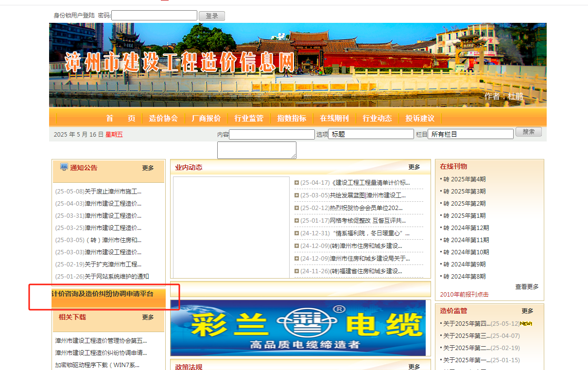
Task: Click the 彩兰电缆 advertisement banner
Action: point(298,328)
